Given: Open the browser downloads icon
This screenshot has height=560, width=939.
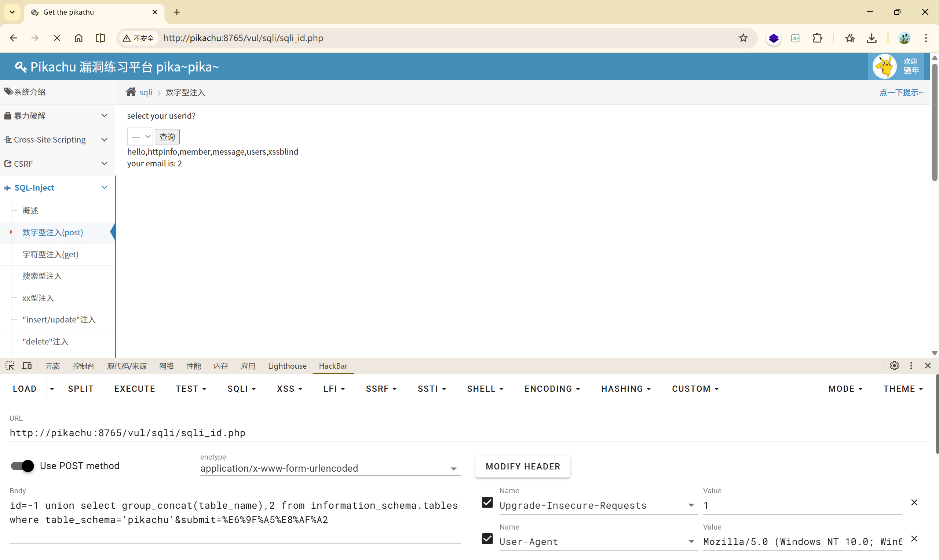Looking at the screenshot, I should click(872, 38).
